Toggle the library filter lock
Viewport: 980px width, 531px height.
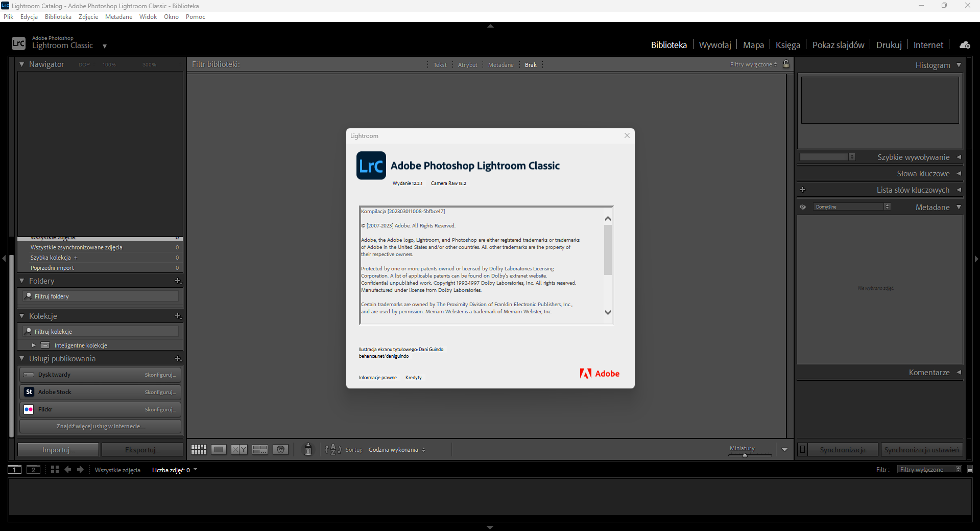coord(786,64)
